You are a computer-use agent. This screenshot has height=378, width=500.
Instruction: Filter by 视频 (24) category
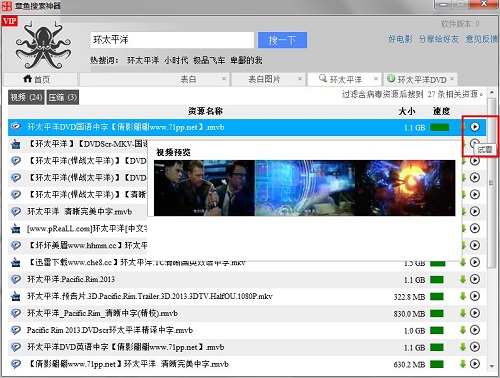click(x=26, y=97)
